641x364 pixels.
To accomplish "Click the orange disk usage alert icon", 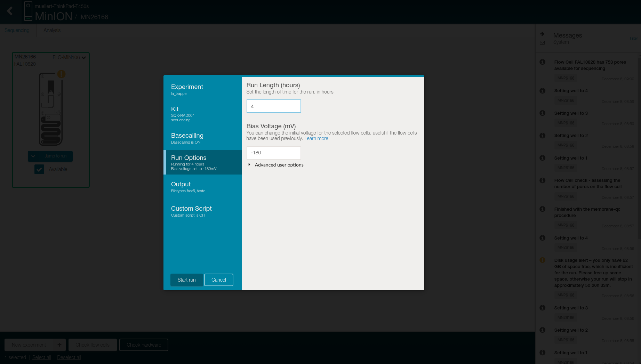I will pyautogui.click(x=542, y=260).
